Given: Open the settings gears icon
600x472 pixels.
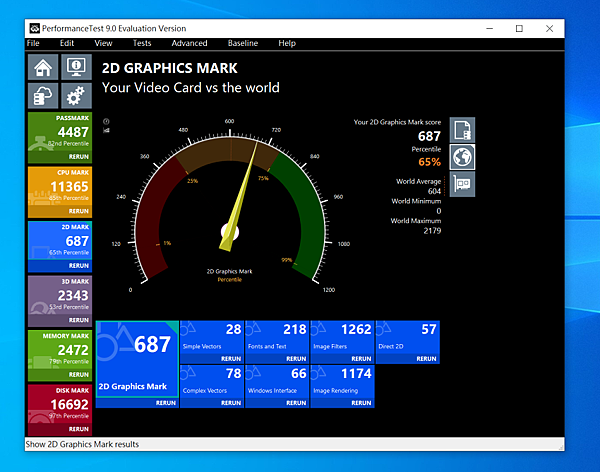Looking at the screenshot, I should [76, 96].
